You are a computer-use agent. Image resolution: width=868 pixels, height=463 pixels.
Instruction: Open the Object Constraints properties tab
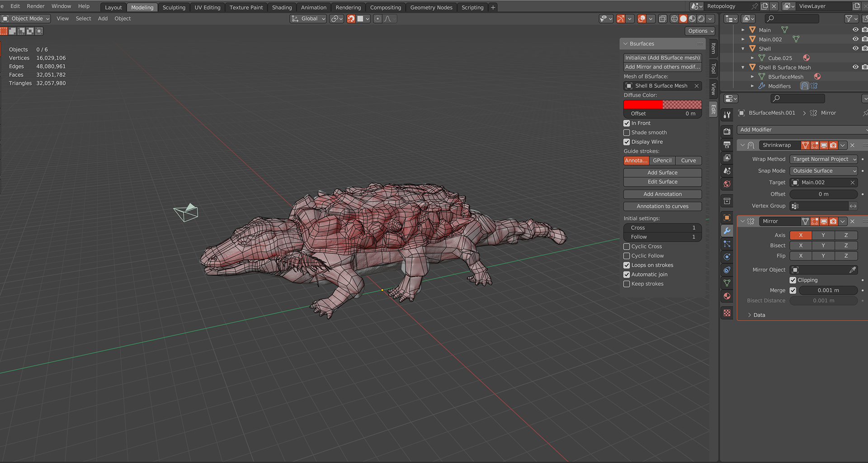click(727, 270)
